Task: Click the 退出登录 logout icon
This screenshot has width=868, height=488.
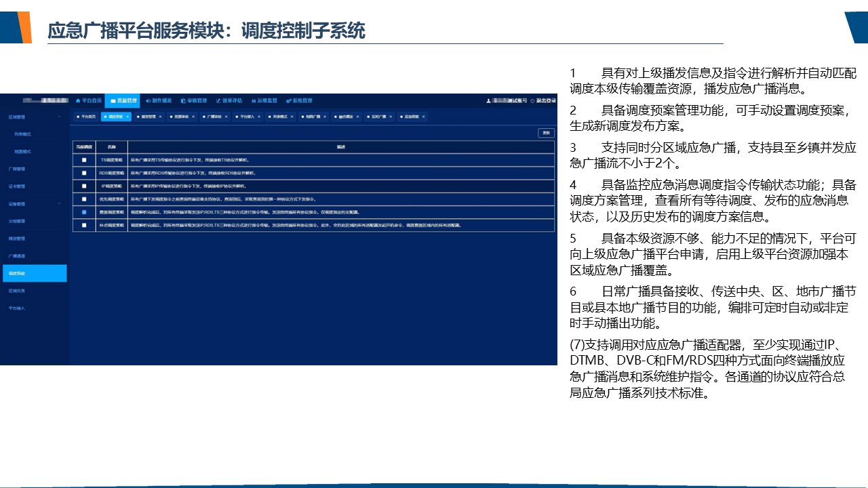Action: (532, 100)
